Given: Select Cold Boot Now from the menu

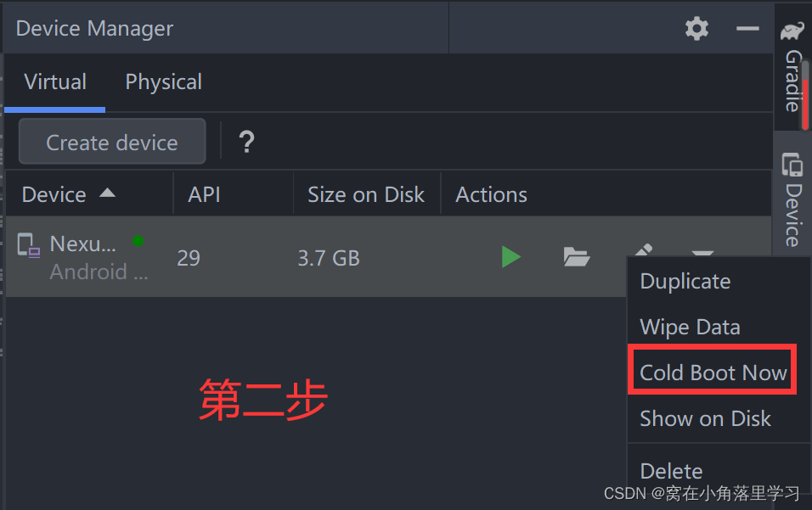Looking at the screenshot, I should (x=712, y=372).
